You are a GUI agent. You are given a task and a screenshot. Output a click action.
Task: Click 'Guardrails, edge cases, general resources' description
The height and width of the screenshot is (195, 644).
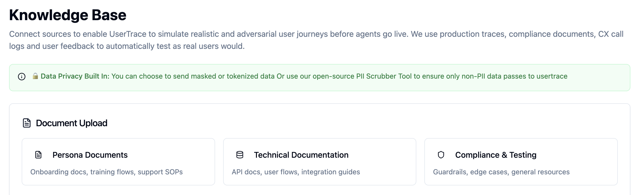[x=501, y=172]
